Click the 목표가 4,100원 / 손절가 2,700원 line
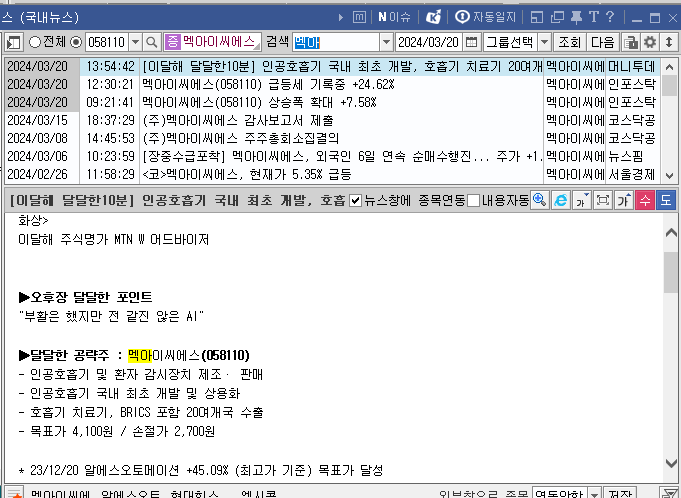The image size is (681, 498). 117,432
